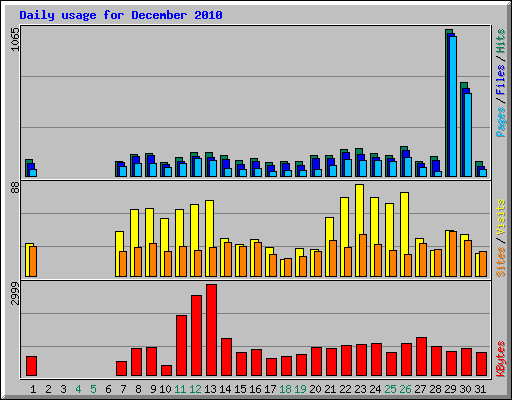The width and height of the screenshot is (512, 400).
Task: Click day label 22 on the axis
Action: coord(345,389)
